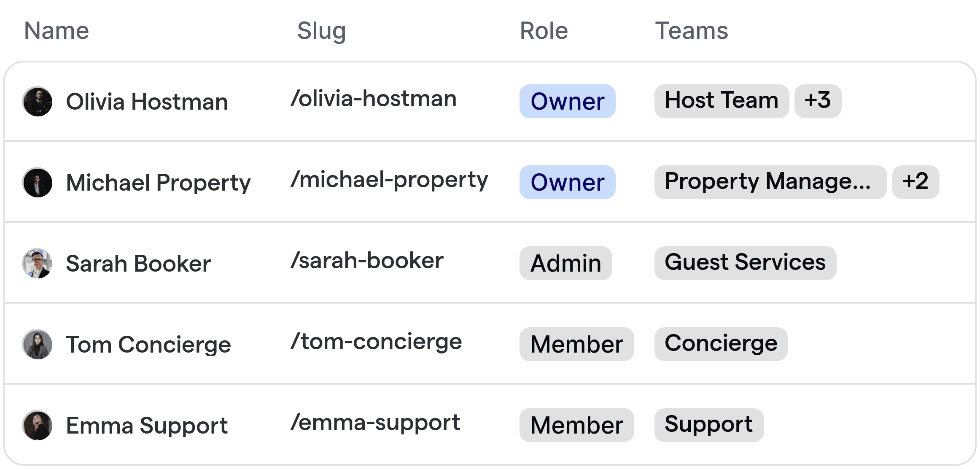This screenshot has width=980, height=469.
Task: Click the Michael Property name text
Action: [x=158, y=183]
